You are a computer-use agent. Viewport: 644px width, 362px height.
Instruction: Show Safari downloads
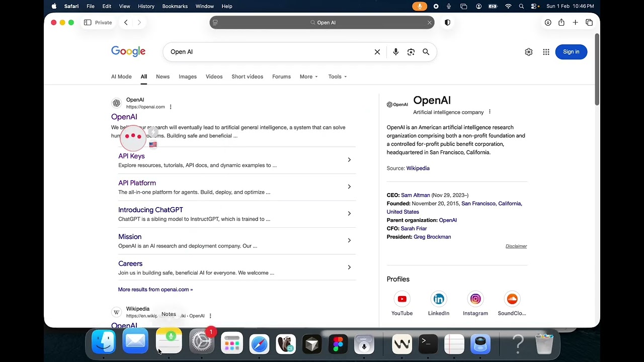[548, 22]
